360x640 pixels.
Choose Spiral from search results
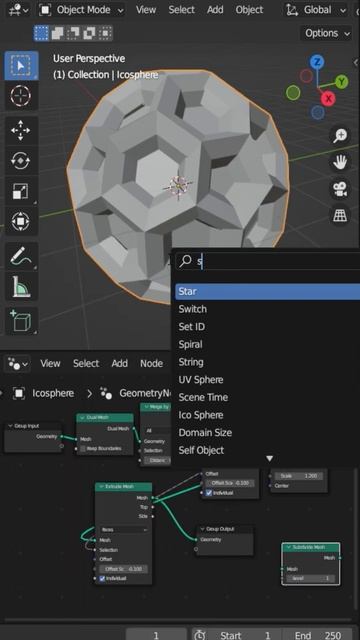[x=268, y=344]
